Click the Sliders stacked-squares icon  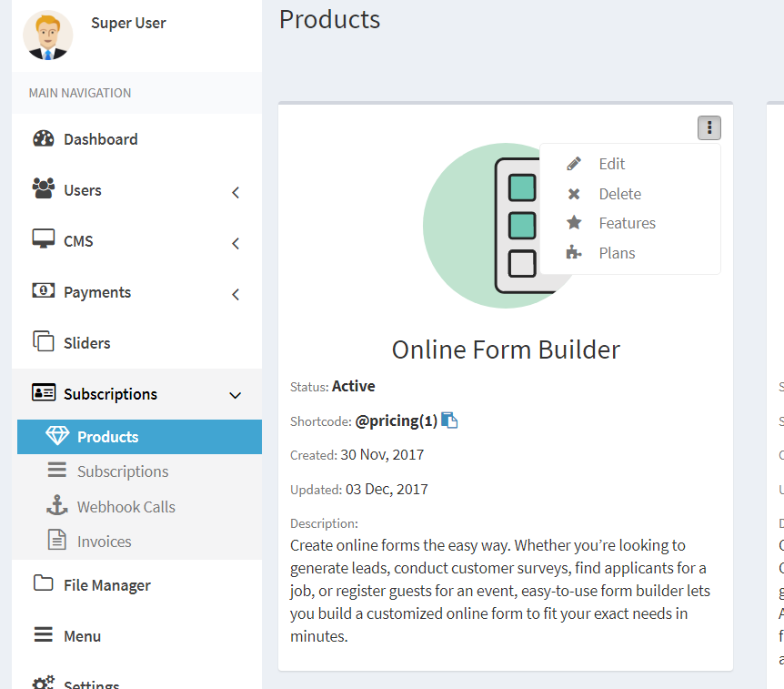click(44, 341)
